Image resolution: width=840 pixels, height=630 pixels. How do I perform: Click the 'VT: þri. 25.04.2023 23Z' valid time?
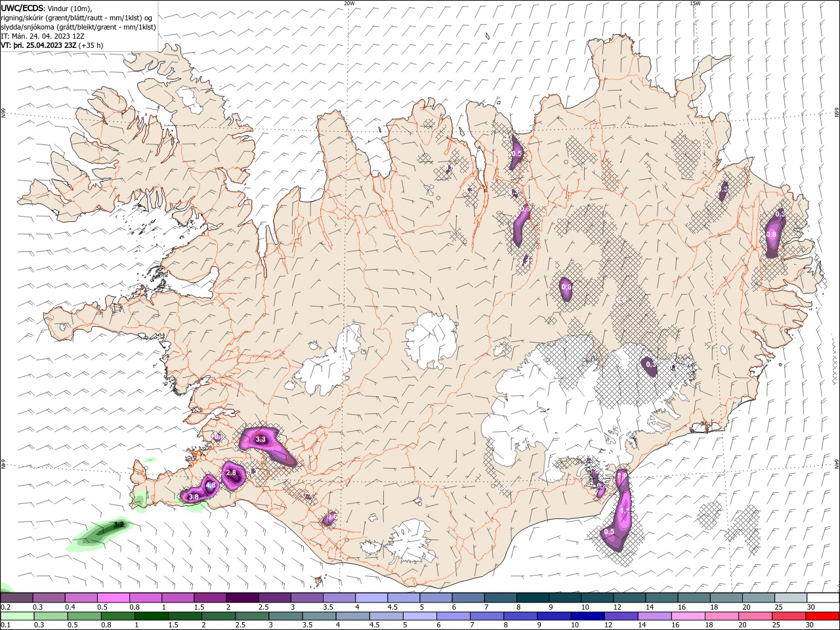(38, 45)
